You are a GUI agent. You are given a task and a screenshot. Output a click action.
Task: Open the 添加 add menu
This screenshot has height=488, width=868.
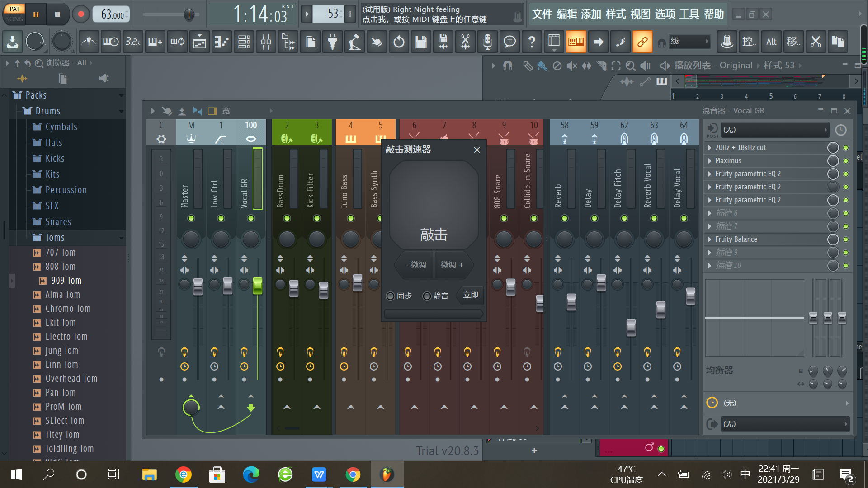point(591,14)
